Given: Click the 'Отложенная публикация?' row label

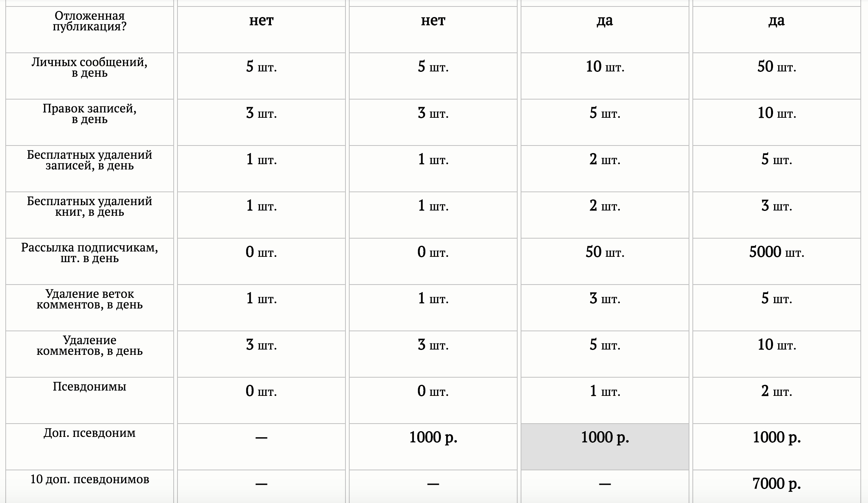Looking at the screenshot, I should 90,21.
